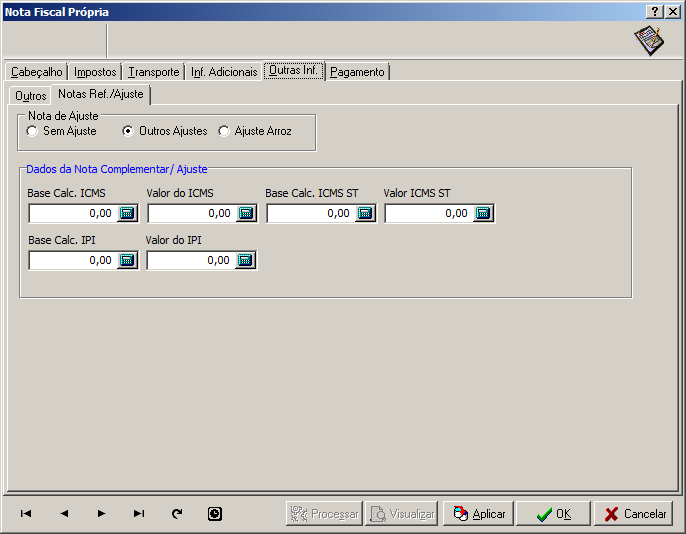Image resolution: width=686 pixels, height=534 pixels.
Task: Go to the first record
Action: pyautogui.click(x=26, y=514)
